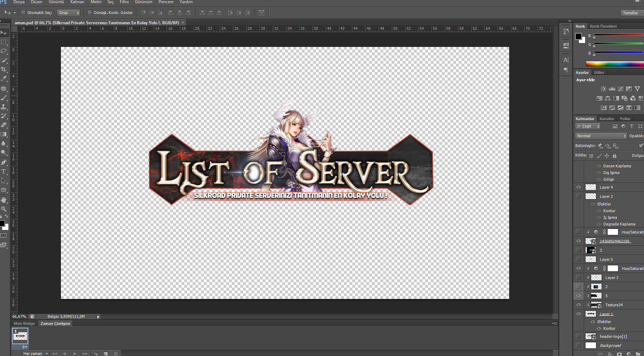Viewport: 644px width, 356px height.
Task: Click the play animation button
Action: 75,354
